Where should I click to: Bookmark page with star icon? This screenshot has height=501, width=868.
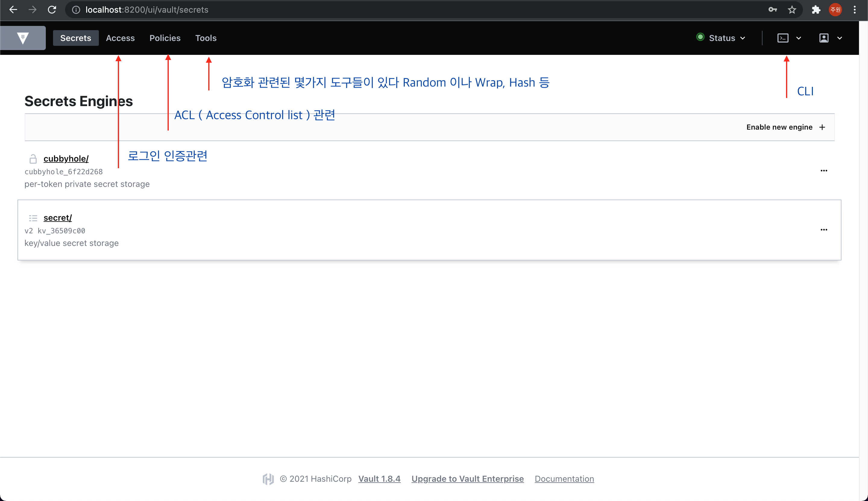point(792,10)
